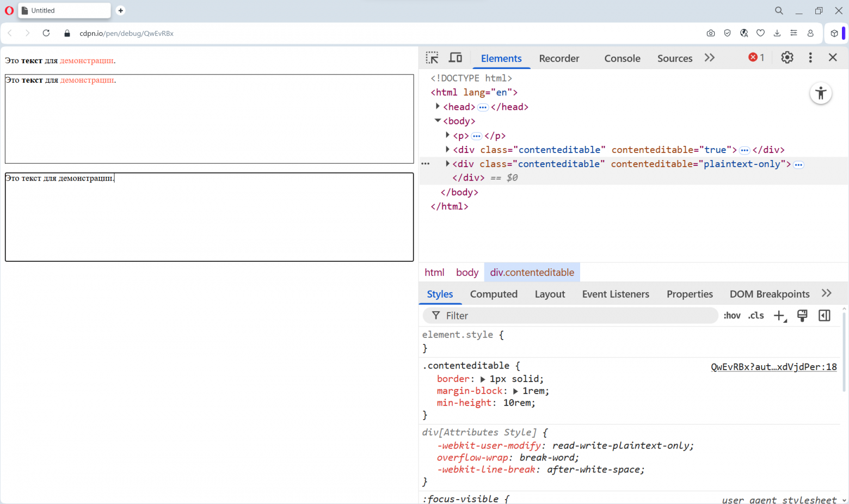This screenshot has width=849, height=504.
Task: Open the Properties sidebar tab
Action: [x=690, y=294]
